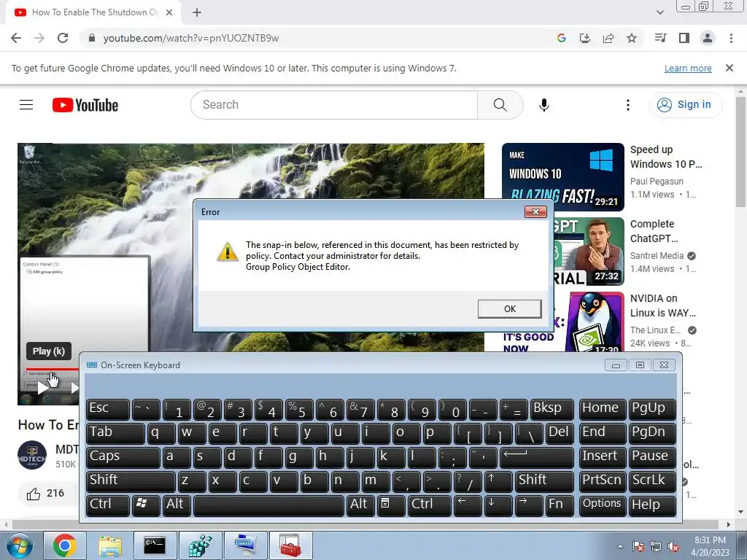Click the Google icon in address bar

[562, 38]
